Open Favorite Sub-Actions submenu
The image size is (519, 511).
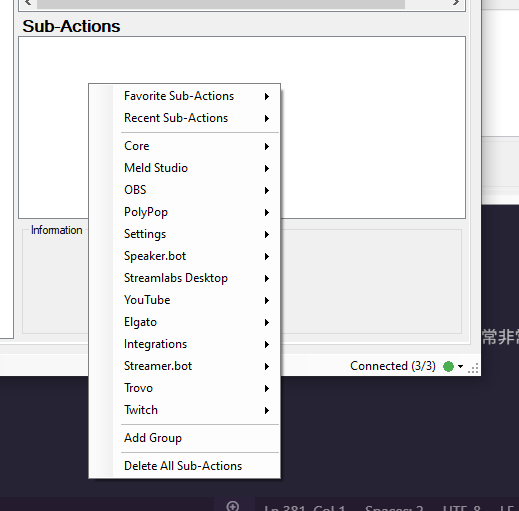click(184, 96)
